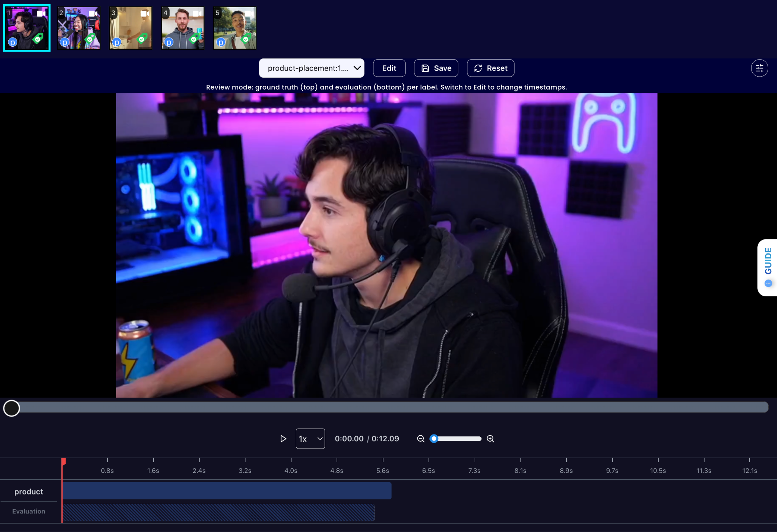Click the video progress scrubber handle
The image size is (777, 532).
(11, 408)
